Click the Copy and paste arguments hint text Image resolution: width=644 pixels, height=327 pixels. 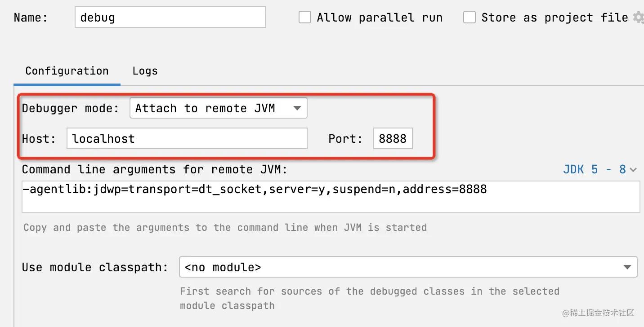tap(225, 227)
